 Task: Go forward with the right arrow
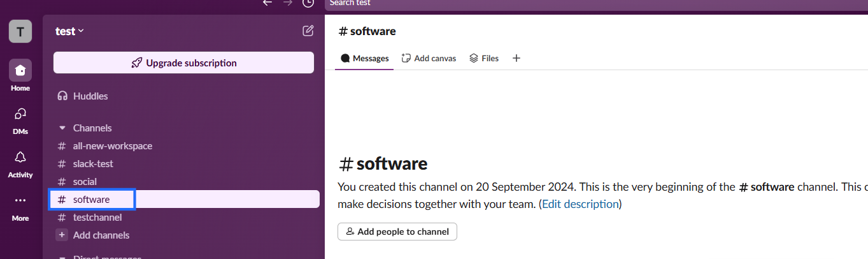(x=288, y=3)
